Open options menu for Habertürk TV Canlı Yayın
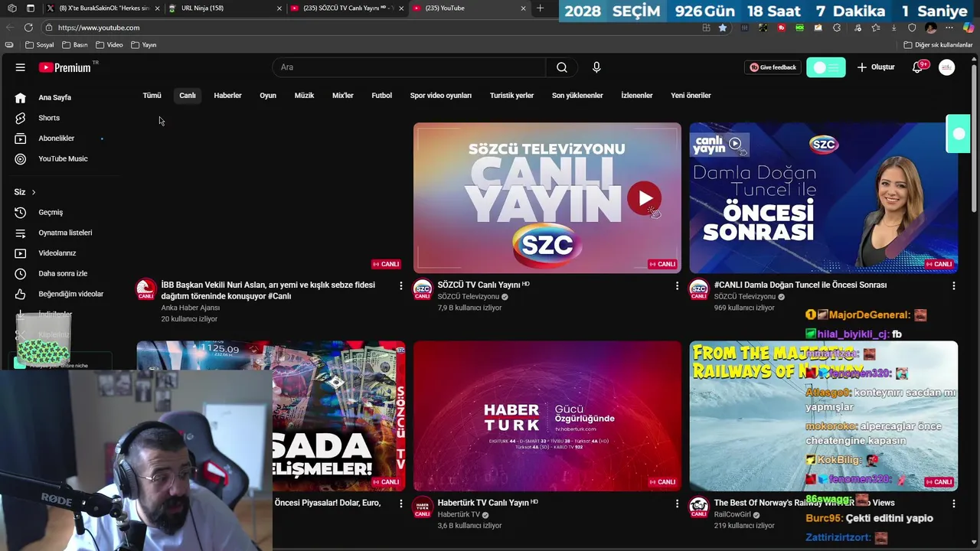 click(677, 504)
